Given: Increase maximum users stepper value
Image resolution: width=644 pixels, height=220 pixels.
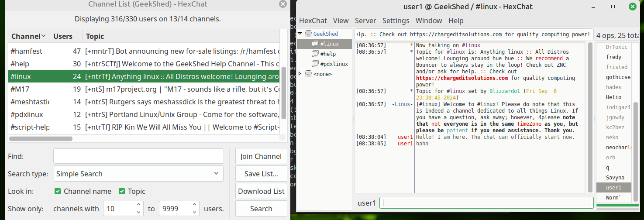Looking at the screenshot, I should [x=195, y=205].
